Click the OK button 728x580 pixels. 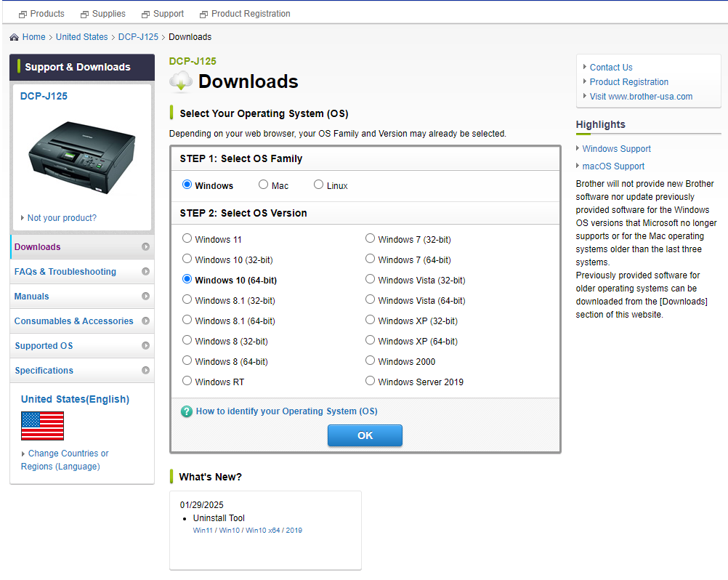365,435
